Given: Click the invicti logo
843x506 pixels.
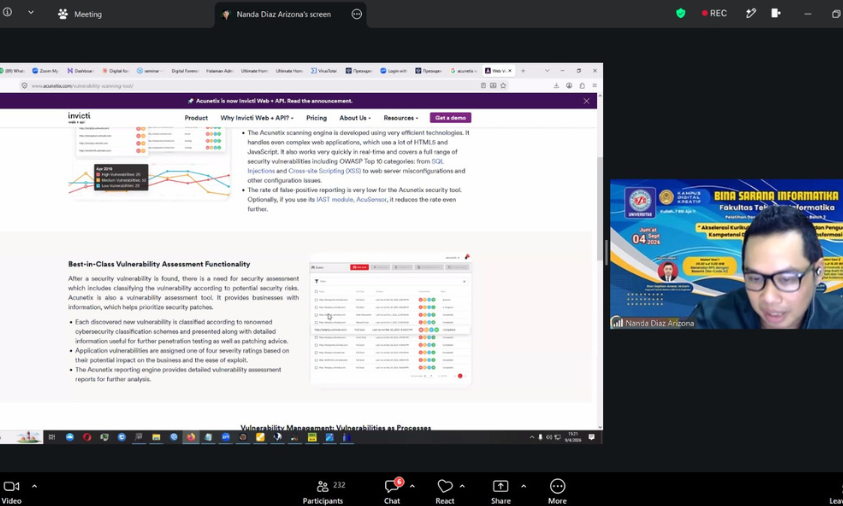Looking at the screenshot, I should pyautogui.click(x=79, y=117).
